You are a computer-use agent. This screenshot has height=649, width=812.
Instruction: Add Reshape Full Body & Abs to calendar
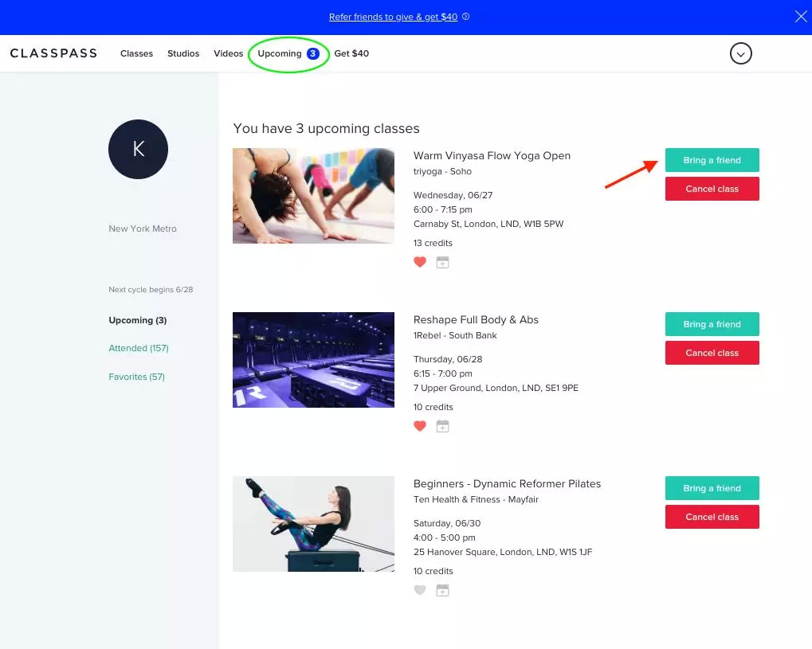click(x=443, y=427)
